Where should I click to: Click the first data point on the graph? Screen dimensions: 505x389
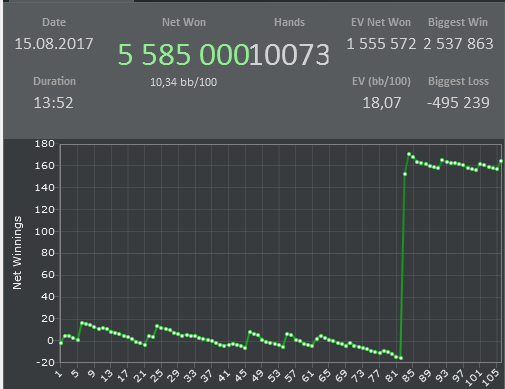(x=61, y=343)
